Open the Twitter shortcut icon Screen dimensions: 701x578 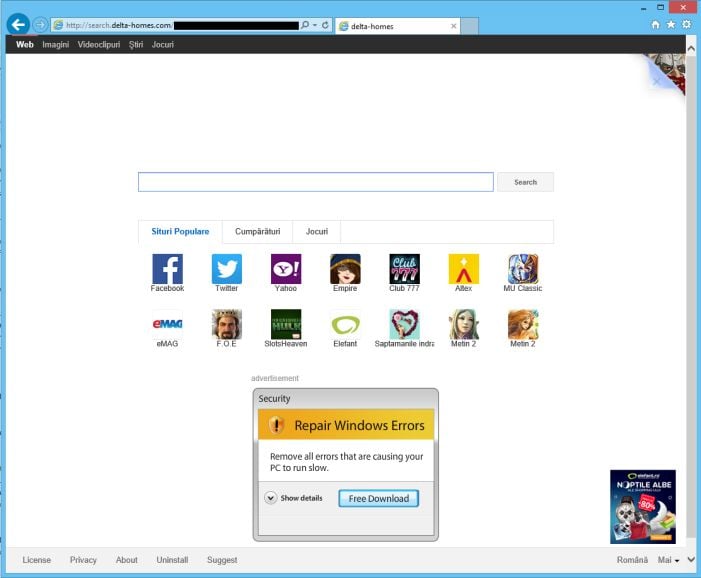tap(227, 269)
